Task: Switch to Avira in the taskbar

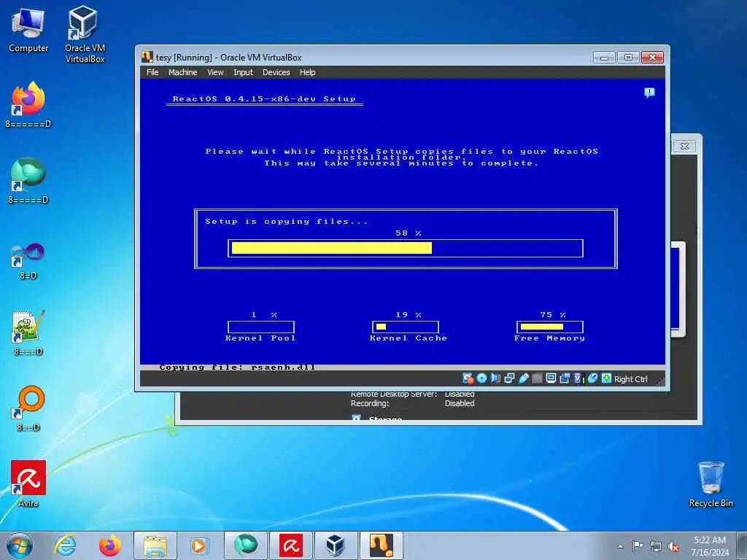Action: [290, 545]
